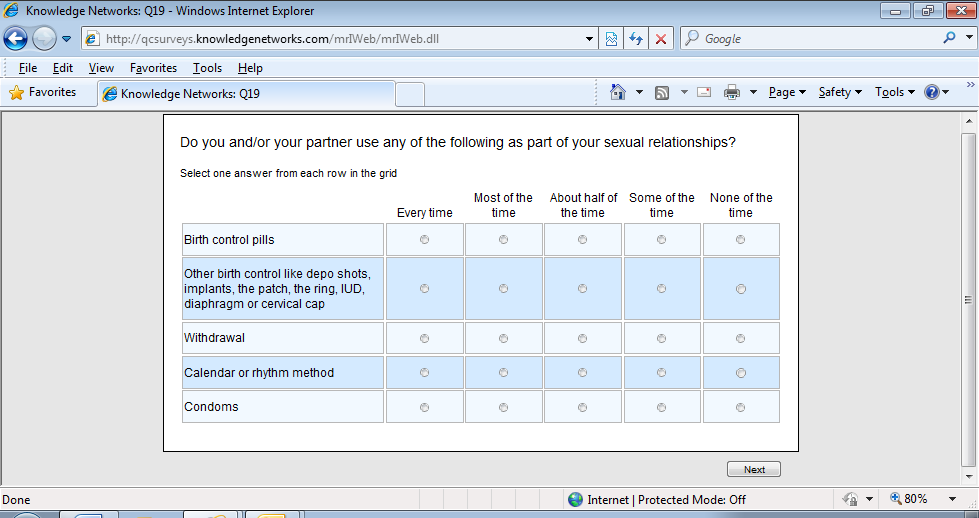Image resolution: width=979 pixels, height=518 pixels.
Task: Select Every time for Birth control pills
Action: (425, 240)
